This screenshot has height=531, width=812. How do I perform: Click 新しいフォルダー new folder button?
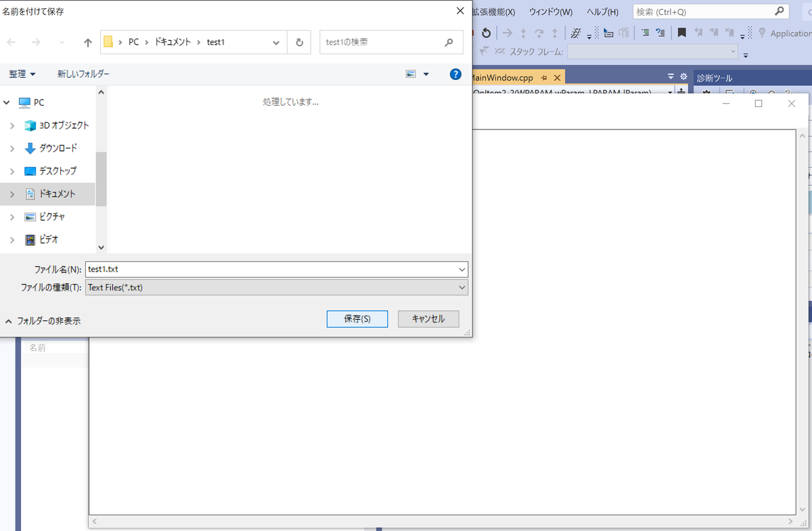coord(83,74)
